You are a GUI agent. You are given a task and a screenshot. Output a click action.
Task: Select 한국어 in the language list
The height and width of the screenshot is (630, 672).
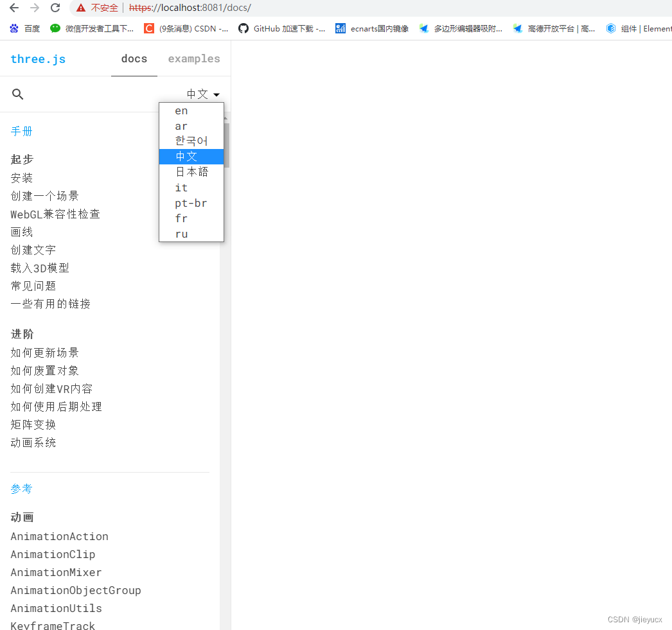coord(191,141)
